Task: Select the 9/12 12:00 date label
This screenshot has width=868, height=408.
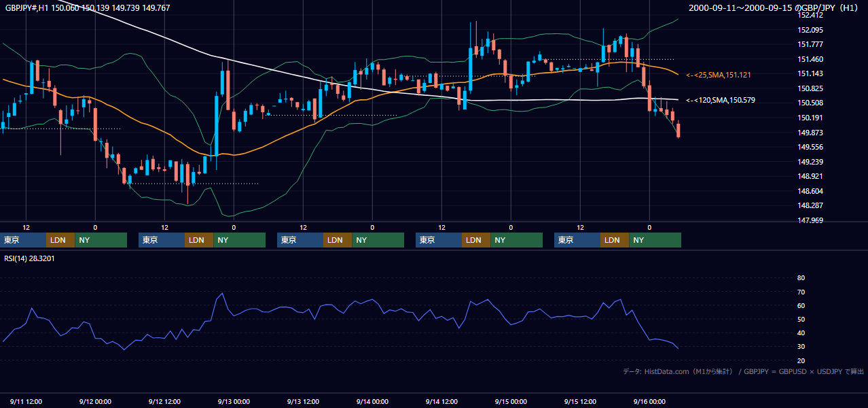Action: [165, 401]
